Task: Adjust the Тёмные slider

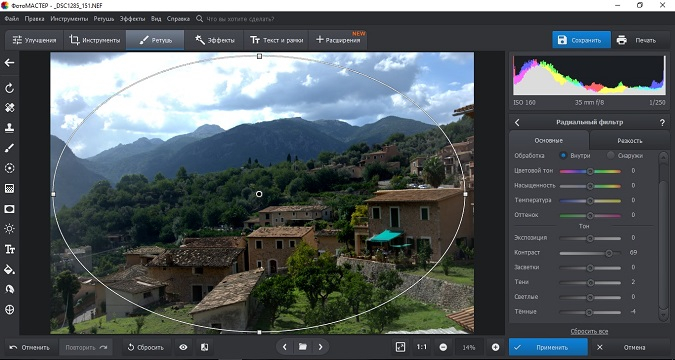Action: coord(590,312)
